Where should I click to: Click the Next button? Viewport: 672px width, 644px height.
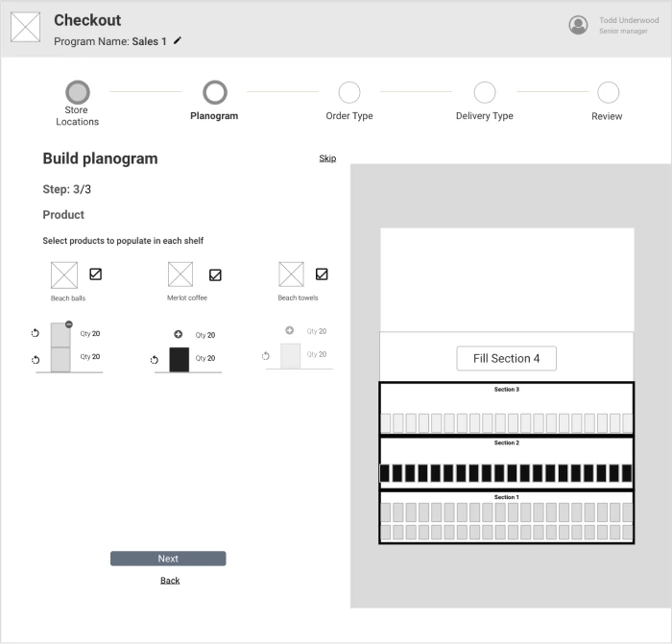coord(168,559)
